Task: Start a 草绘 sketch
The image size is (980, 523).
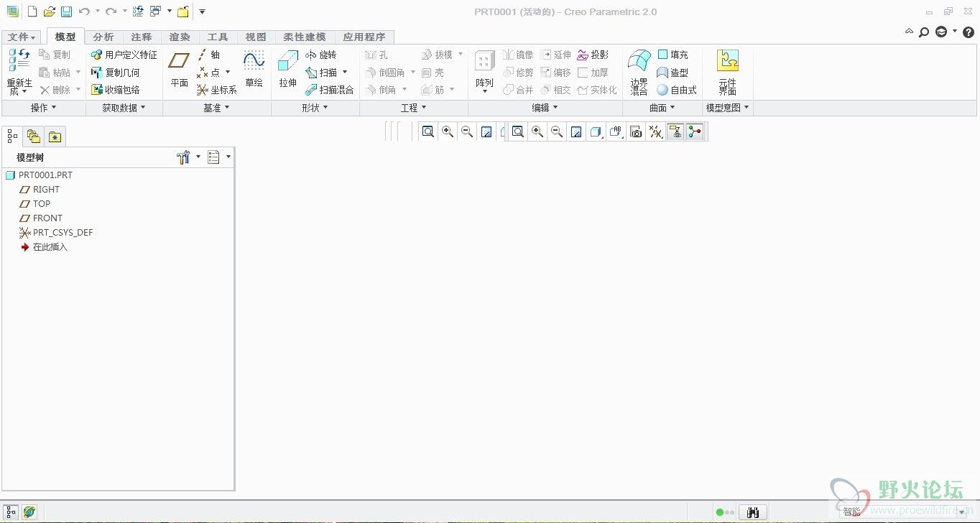Action: (254, 70)
